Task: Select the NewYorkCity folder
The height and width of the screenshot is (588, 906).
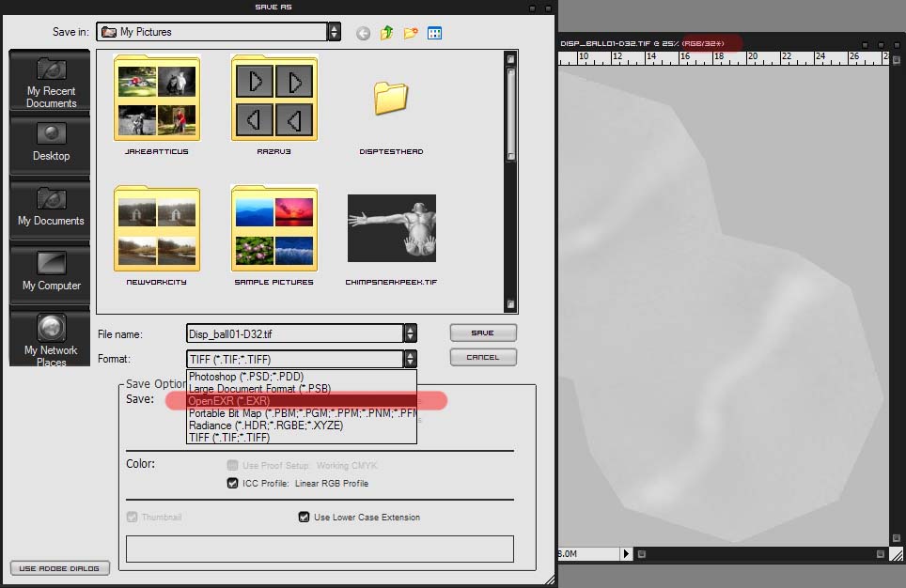Action: [157, 235]
